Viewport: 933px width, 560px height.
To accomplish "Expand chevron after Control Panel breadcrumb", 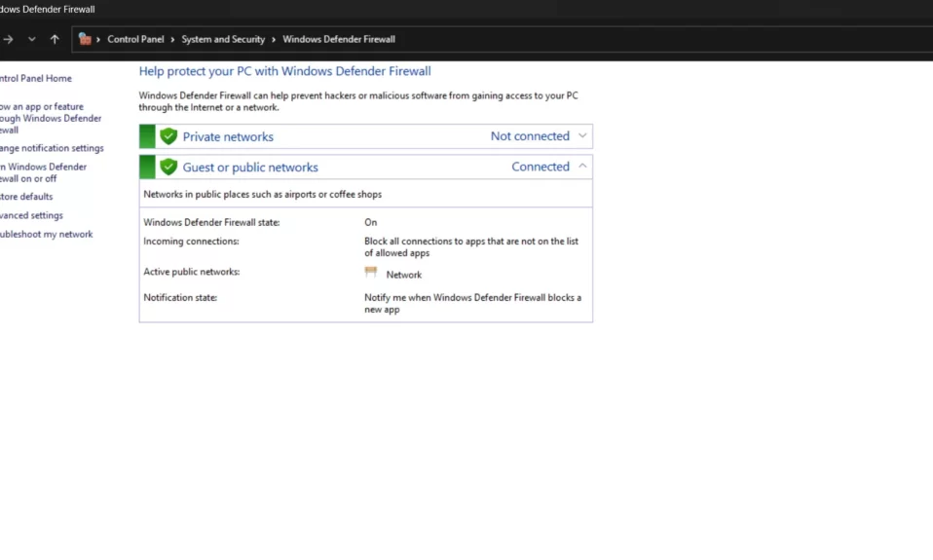I will click(x=172, y=40).
